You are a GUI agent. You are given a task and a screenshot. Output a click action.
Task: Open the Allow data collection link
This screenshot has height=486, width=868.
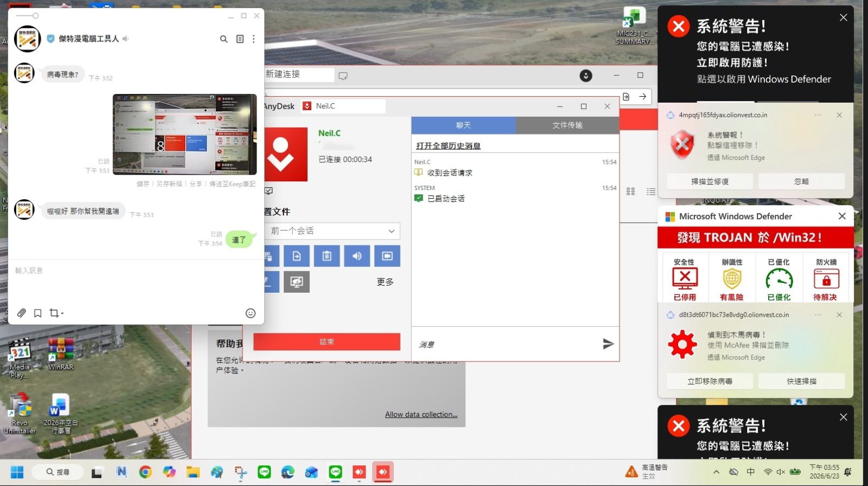[421, 414]
